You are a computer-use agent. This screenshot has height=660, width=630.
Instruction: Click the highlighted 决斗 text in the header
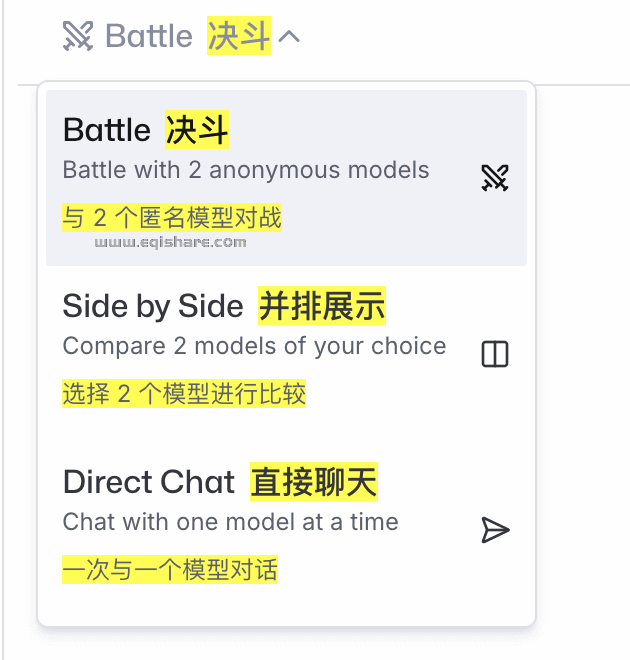click(x=239, y=37)
